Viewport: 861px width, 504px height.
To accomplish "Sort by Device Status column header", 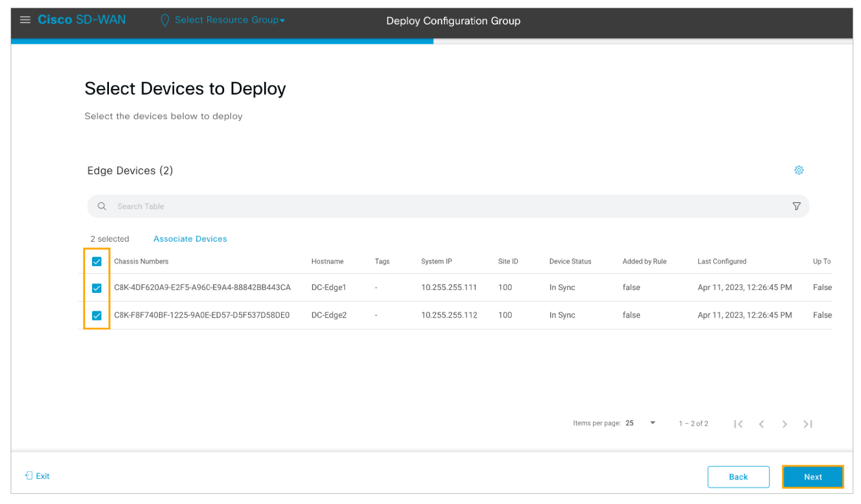I will point(570,262).
